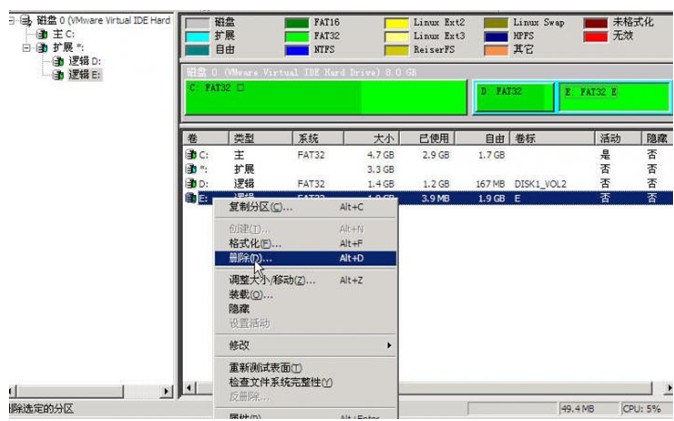
Task: Click extended *: volume icon in table
Action: 191,169
